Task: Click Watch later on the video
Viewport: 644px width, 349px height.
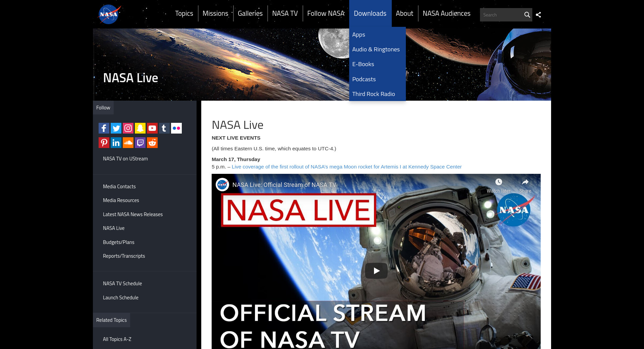Action: [x=498, y=186]
